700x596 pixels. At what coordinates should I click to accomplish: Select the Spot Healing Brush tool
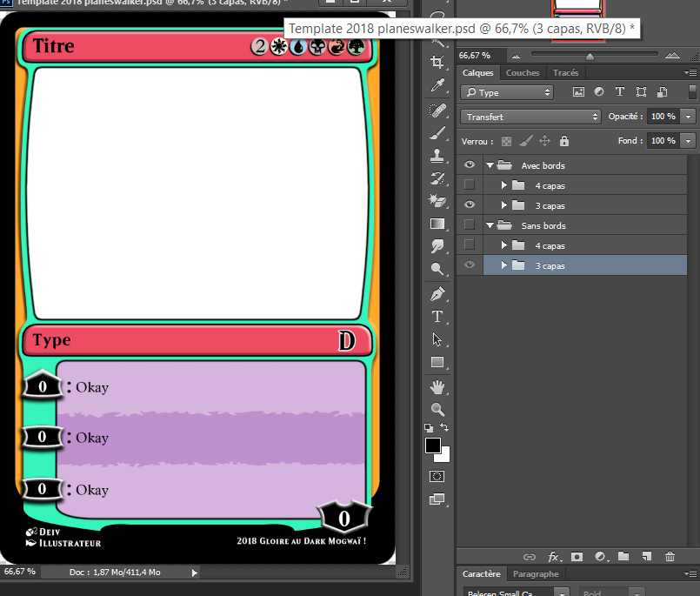(x=437, y=110)
